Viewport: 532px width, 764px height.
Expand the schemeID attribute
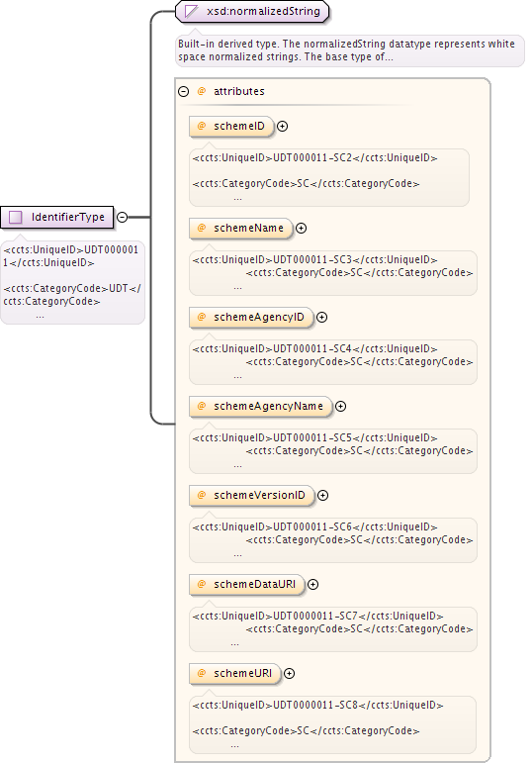point(282,127)
